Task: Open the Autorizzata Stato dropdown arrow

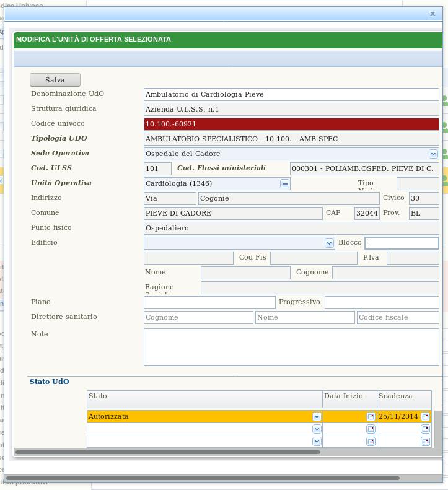Action: pos(317,417)
